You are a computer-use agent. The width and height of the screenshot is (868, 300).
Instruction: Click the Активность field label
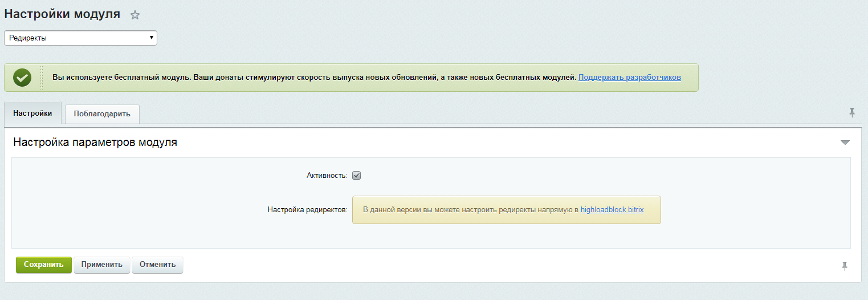point(327,176)
